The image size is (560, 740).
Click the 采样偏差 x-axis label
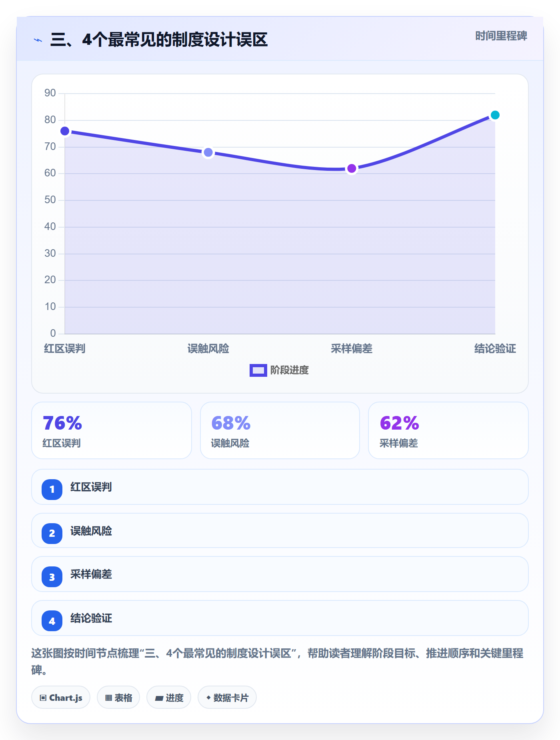click(352, 349)
